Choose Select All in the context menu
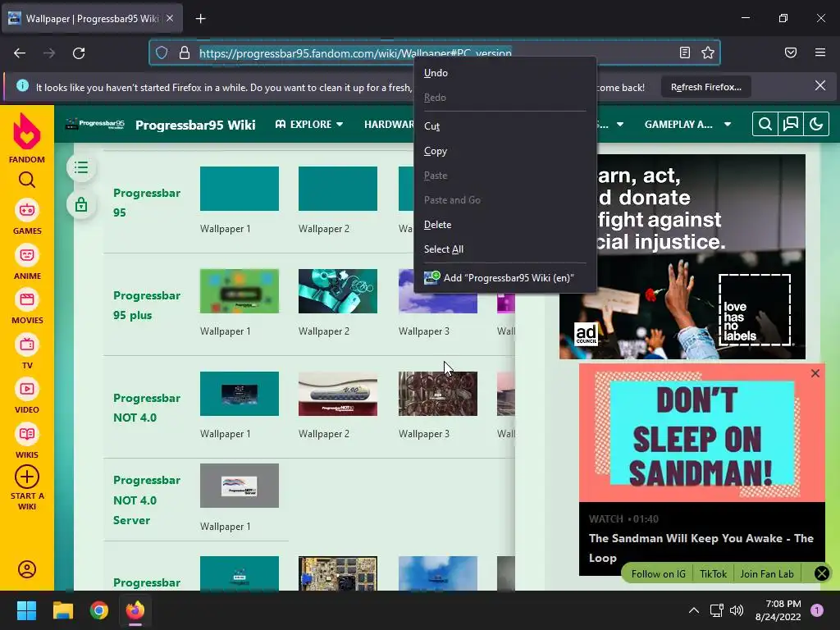This screenshot has width=840, height=630. (505, 249)
